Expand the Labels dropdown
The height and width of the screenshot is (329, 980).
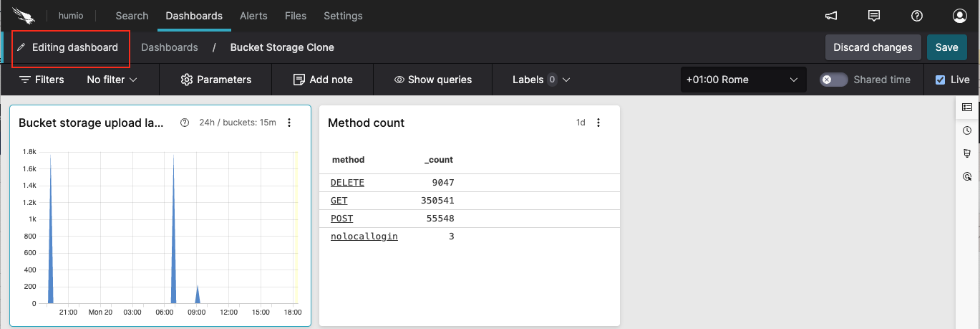pos(540,80)
